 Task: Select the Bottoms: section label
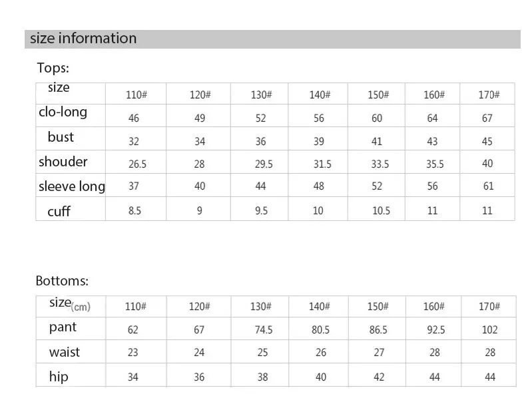point(62,281)
